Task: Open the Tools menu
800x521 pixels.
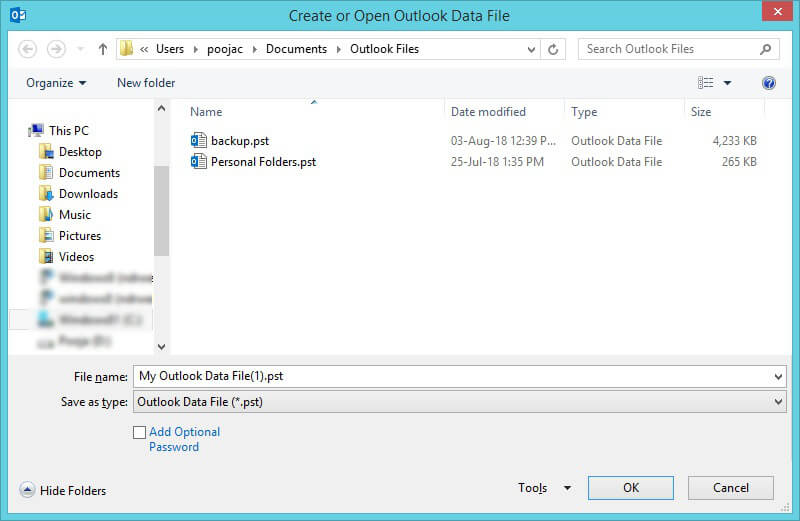Action: [x=532, y=488]
